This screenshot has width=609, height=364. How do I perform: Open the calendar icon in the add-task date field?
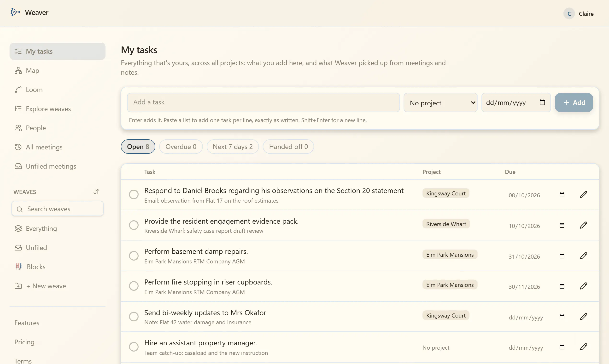coord(542,102)
